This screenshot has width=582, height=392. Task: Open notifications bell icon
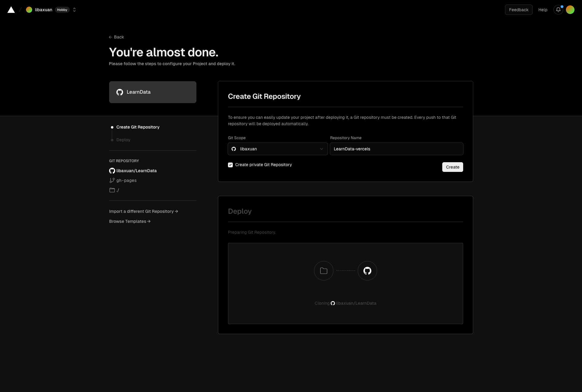(558, 10)
